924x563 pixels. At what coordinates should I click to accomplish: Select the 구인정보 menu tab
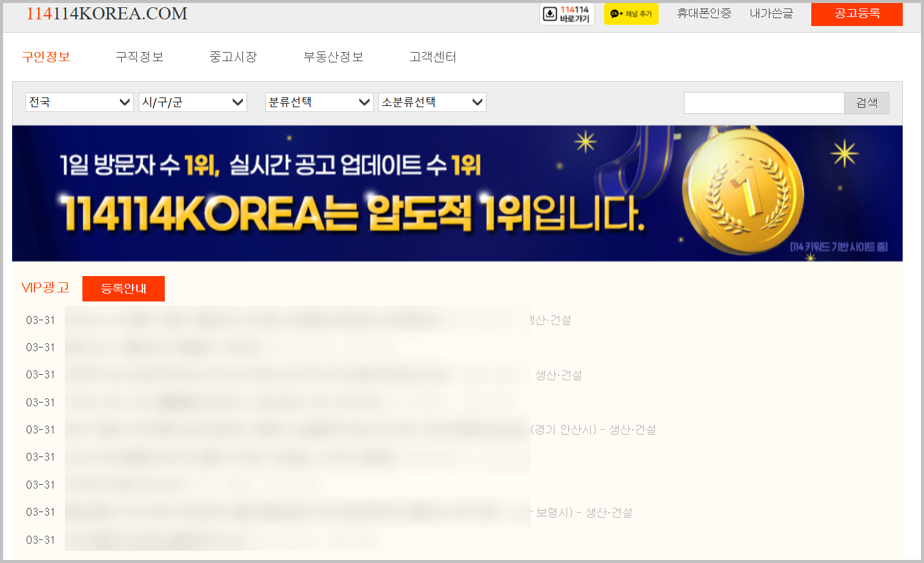coord(46,57)
